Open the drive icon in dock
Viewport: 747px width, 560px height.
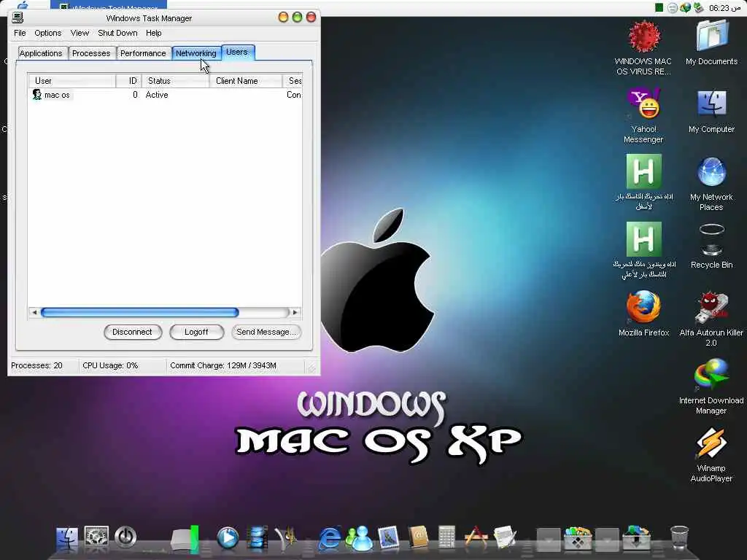[x=185, y=539]
